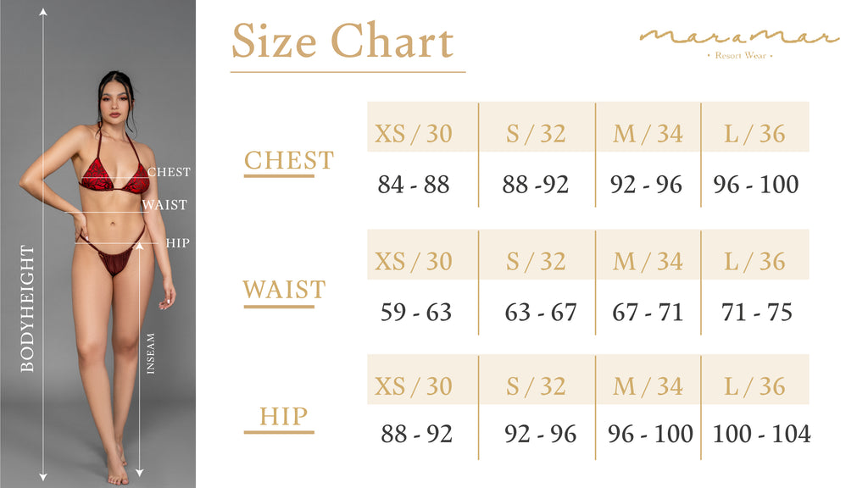The height and width of the screenshot is (488, 868).
Task: Click the Size Chart title
Action: [342, 42]
